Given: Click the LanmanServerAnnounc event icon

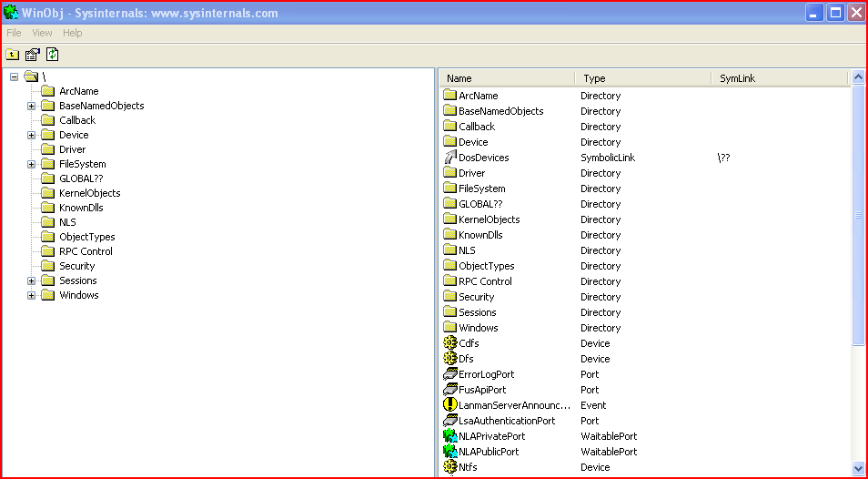Looking at the screenshot, I should [x=450, y=405].
